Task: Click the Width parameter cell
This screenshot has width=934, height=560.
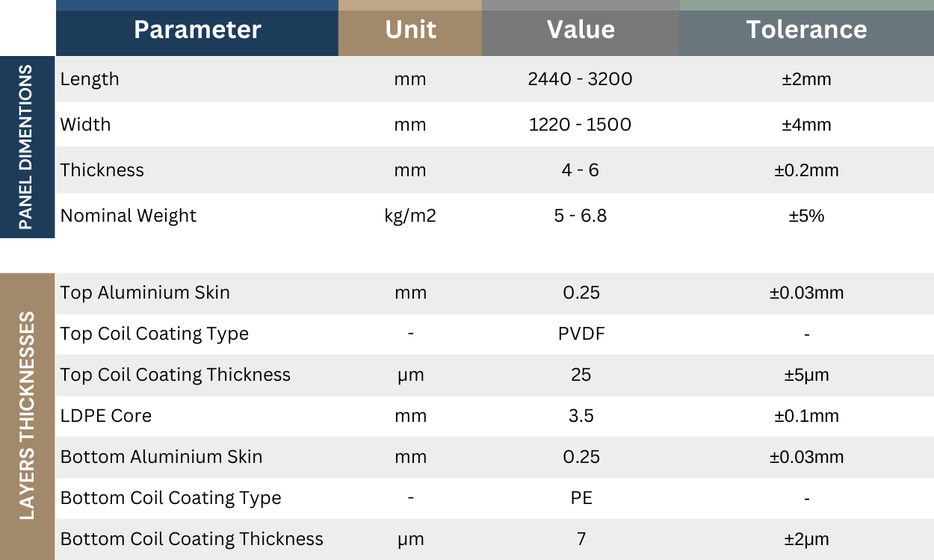Action: (x=86, y=125)
